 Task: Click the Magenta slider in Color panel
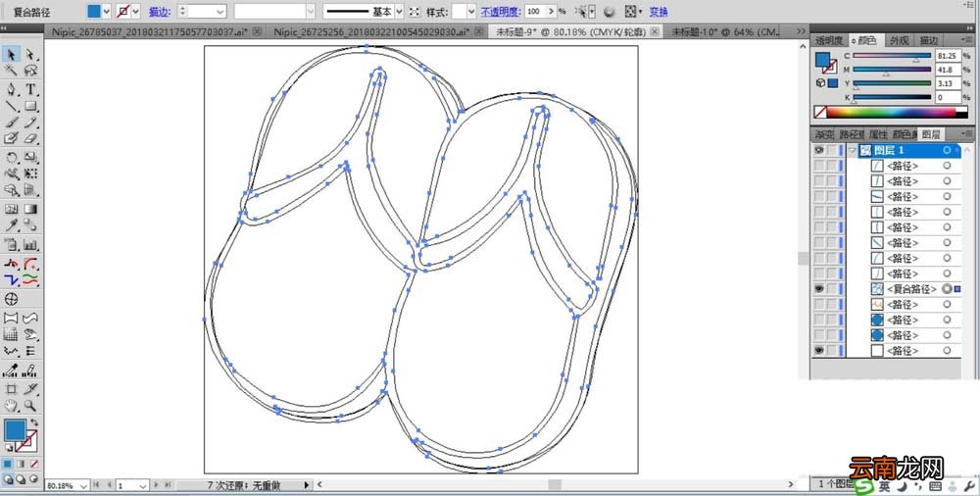pos(892,70)
